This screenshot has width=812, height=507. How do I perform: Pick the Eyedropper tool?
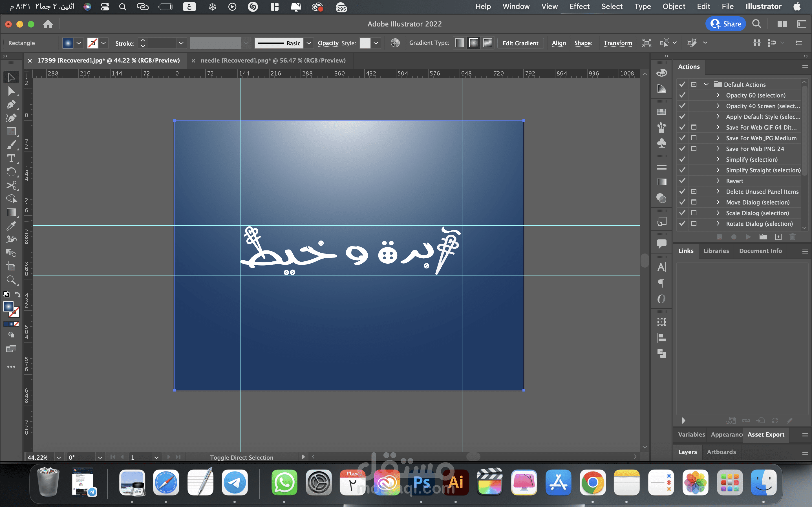11,226
